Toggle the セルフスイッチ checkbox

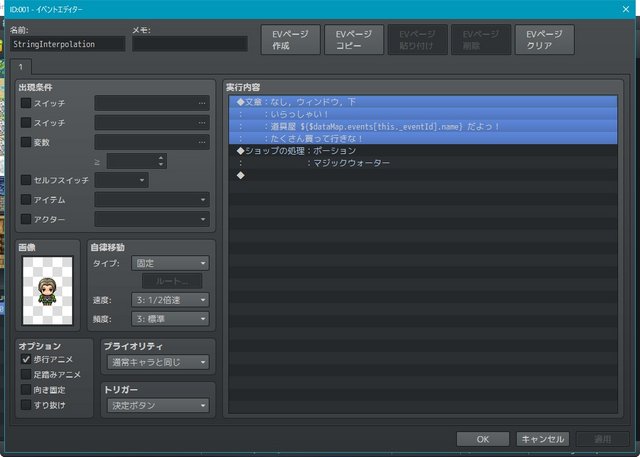(x=26, y=180)
